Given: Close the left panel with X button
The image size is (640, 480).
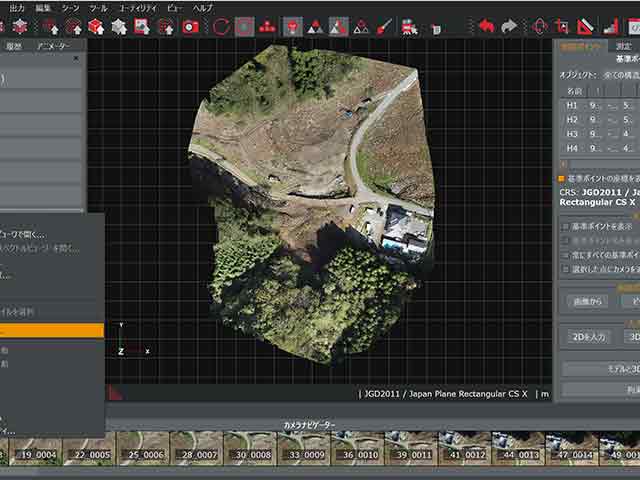Looking at the screenshot, I should click(76, 59).
